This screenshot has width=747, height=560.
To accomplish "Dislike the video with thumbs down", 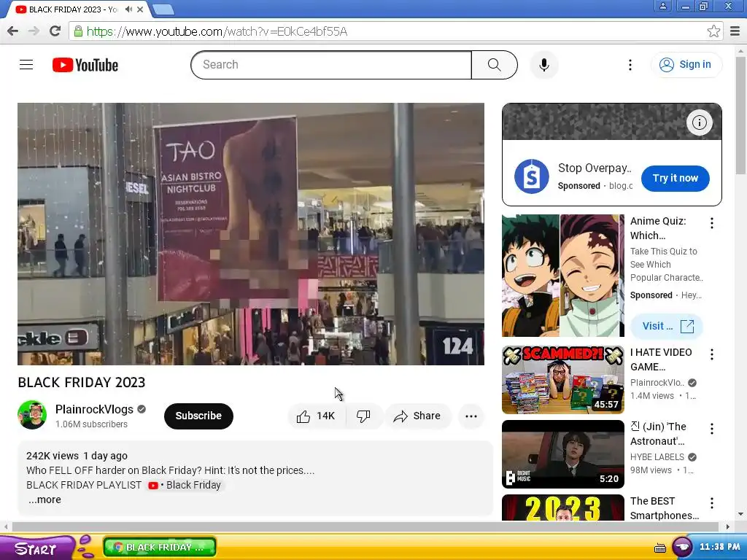I will coord(363,416).
